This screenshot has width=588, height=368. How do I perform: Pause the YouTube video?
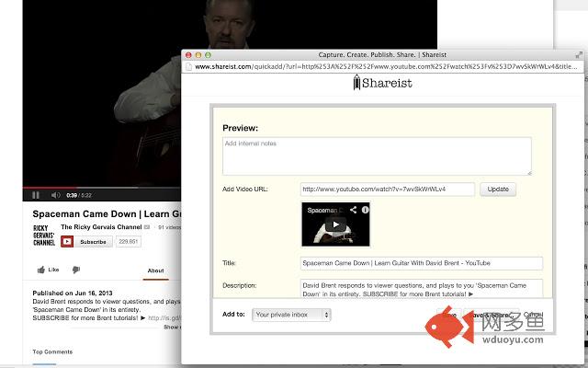pos(36,195)
